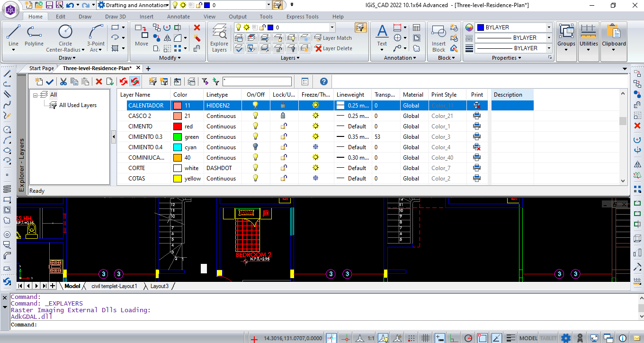The height and width of the screenshot is (343, 644).
Task: Open the Clipboard dropdown
Action: click(614, 49)
